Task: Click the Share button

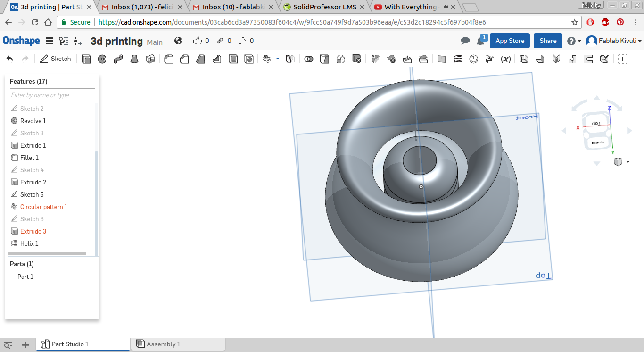Action: [x=548, y=41]
